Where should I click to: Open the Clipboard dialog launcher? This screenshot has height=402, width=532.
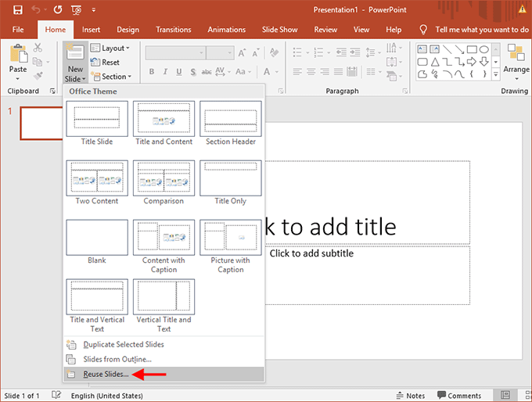[x=52, y=91]
